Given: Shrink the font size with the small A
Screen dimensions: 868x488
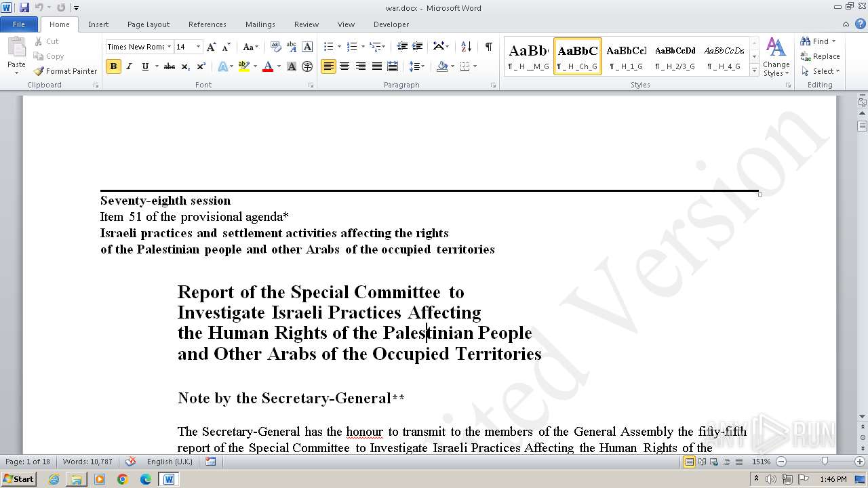Looking at the screenshot, I should pyautogui.click(x=226, y=47).
